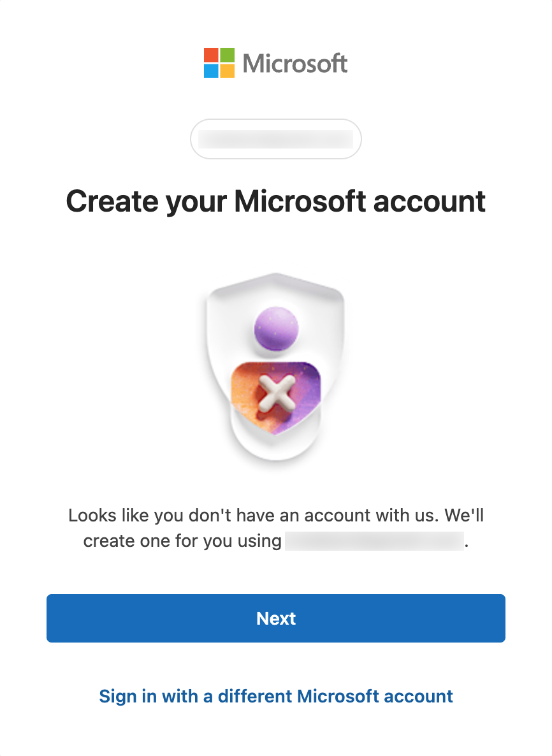The height and width of the screenshot is (756, 552).
Task: Click the center of the Next button label
Action: coord(275,618)
